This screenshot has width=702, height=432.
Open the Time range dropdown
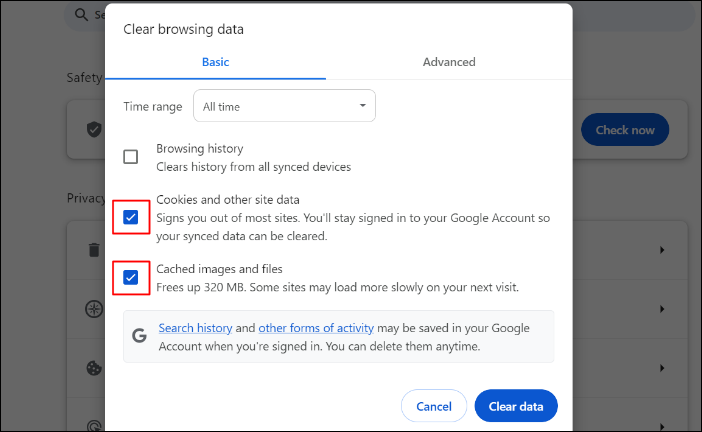(x=285, y=106)
